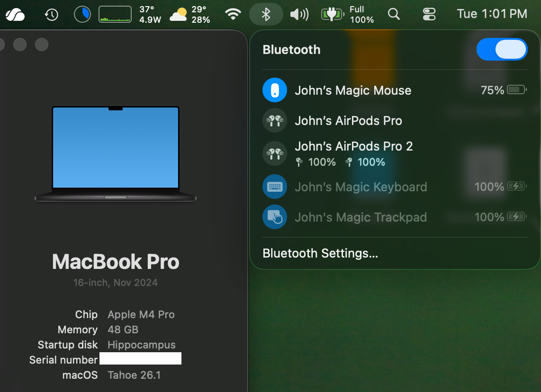Select John's AirPods Pro 2 device name
The height and width of the screenshot is (392, 541).
tap(354, 146)
